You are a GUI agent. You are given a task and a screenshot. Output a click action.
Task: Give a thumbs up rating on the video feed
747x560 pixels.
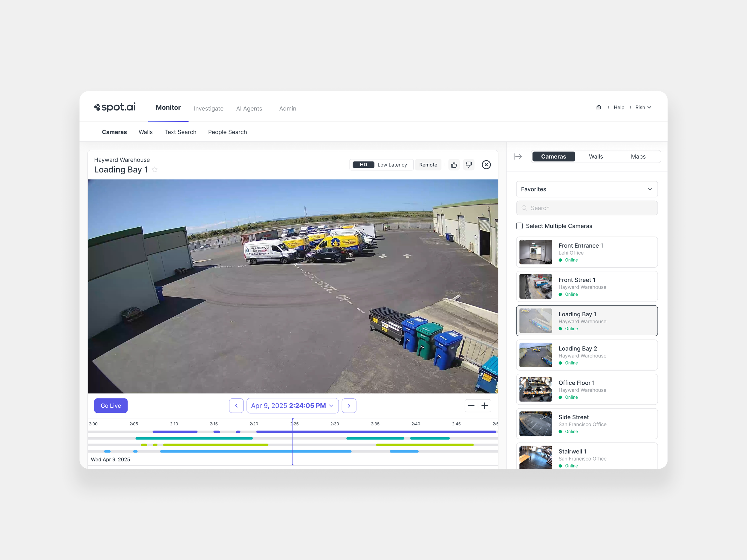coord(454,165)
